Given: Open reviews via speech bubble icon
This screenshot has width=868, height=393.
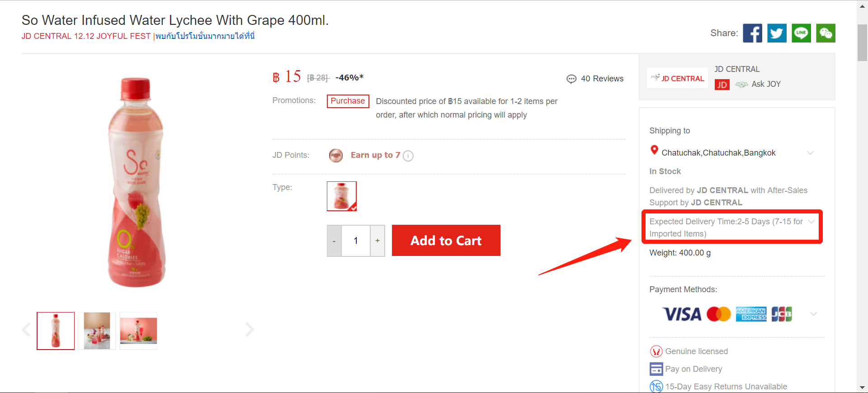Looking at the screenshot, I should click(571, 79).
